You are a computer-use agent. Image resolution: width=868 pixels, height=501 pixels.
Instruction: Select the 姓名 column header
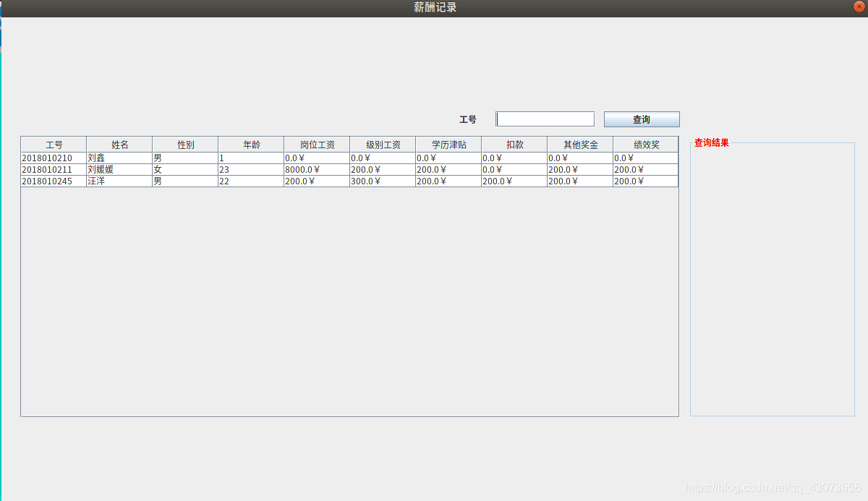click(x=119, y=145)
